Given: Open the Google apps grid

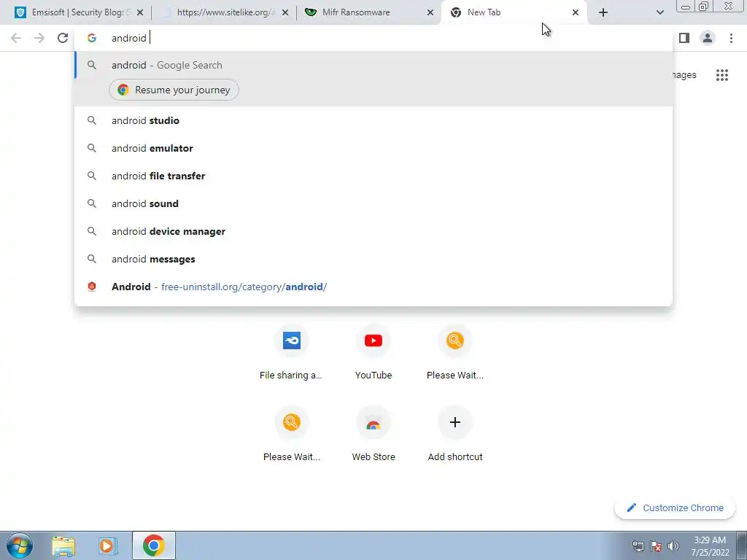Looking at the screenshot, I should [x=722, y=75].
